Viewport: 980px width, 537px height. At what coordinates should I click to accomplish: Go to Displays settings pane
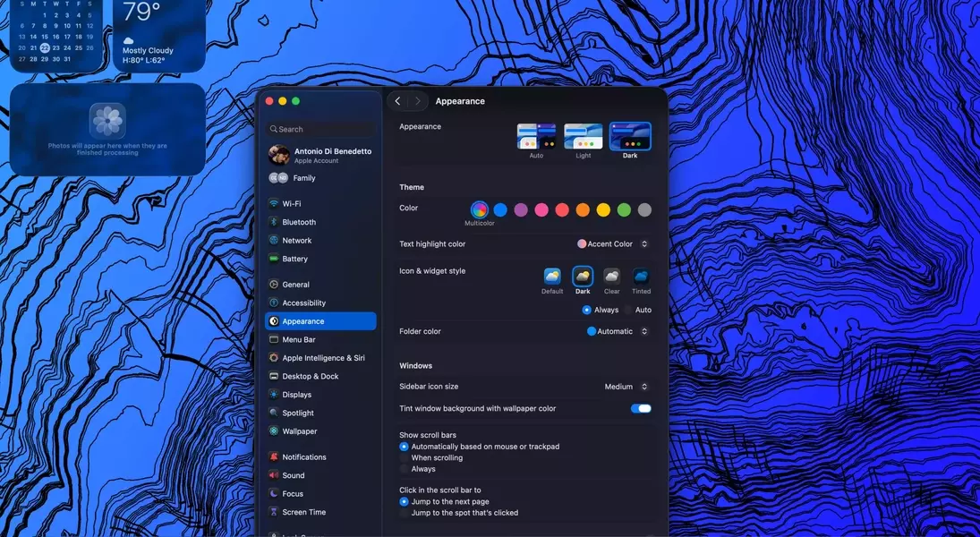[x=296, y=395]
